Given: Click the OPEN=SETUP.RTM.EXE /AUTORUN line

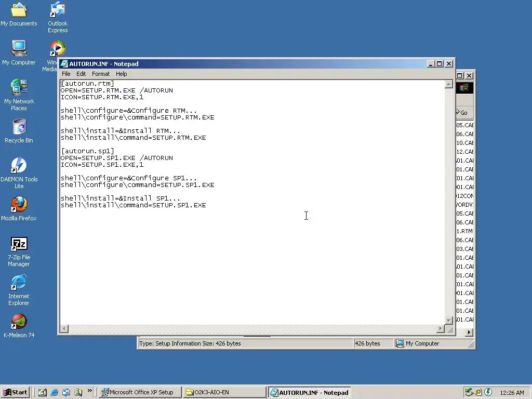Looking at the screenshot, I should click(x=117, y=90).
